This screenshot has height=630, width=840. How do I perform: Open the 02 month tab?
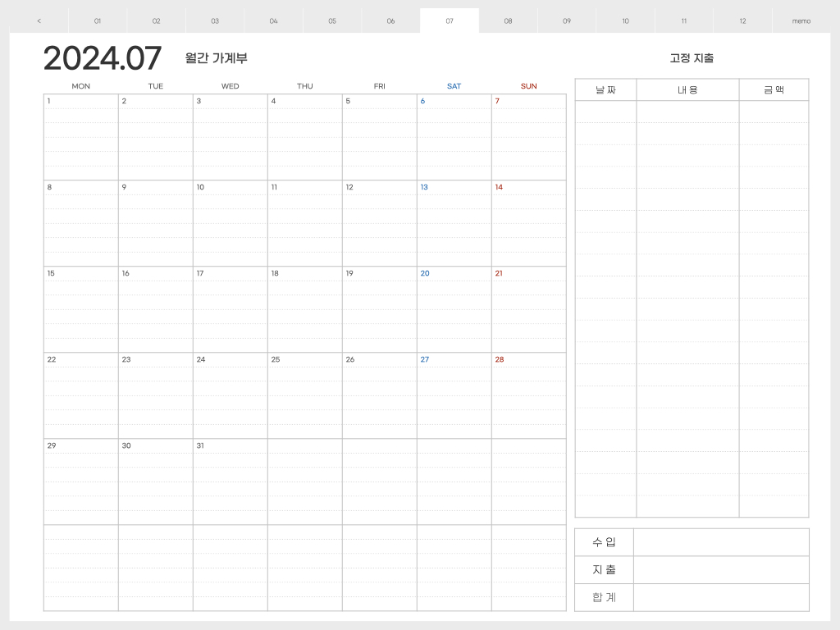click(157, 21)
